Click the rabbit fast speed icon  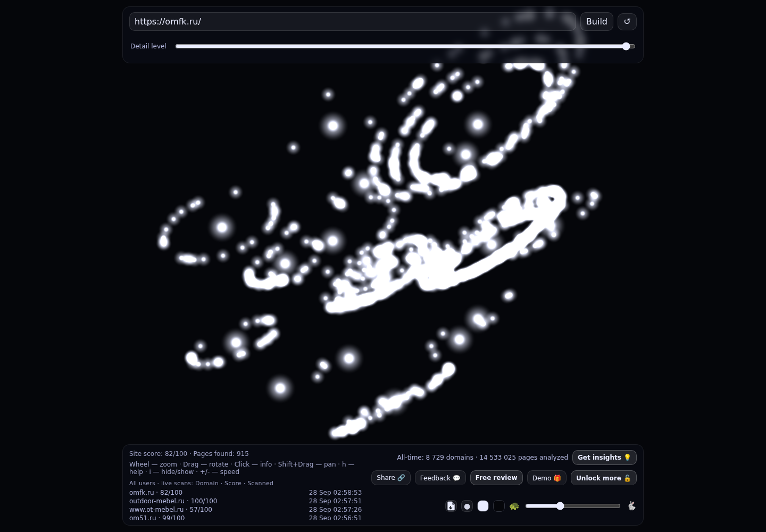631,506
